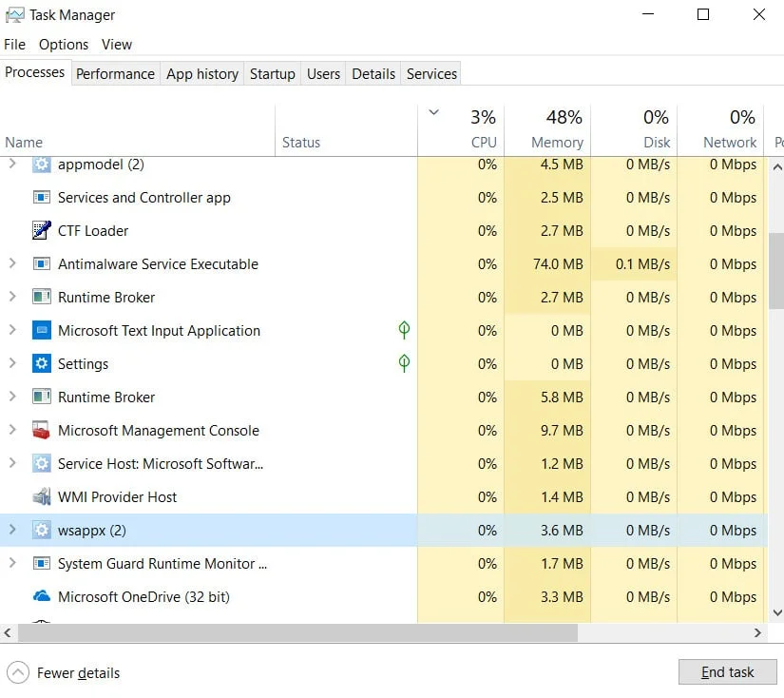Select Microsoft OneDrive (32 bit) process name
784x698 pixels.
(144, 597)
